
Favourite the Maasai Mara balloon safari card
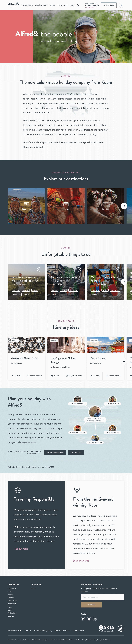click(39, 269)
